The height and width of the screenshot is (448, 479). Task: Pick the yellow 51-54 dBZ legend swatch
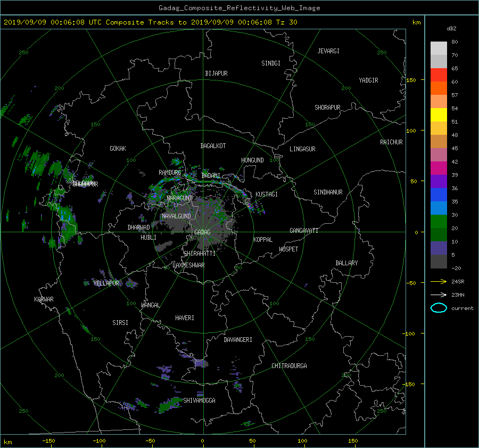(x=439, y=115)
